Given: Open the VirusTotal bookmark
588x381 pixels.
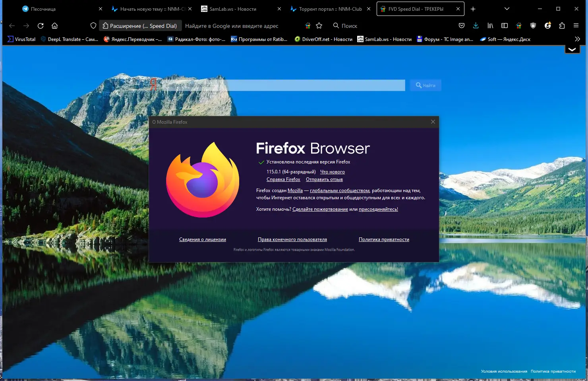Looking at the screenshot, I should (x=21, y=39).
